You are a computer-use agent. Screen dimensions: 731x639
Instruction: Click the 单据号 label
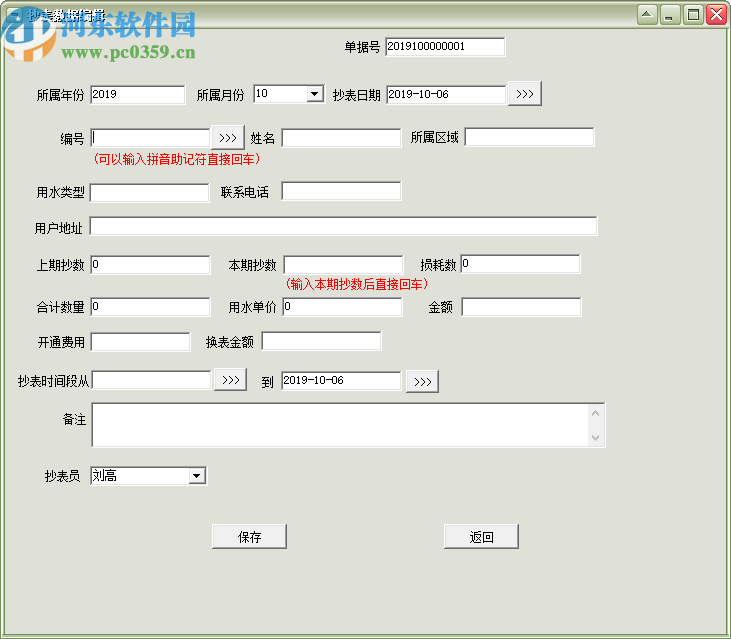point(362,47)
